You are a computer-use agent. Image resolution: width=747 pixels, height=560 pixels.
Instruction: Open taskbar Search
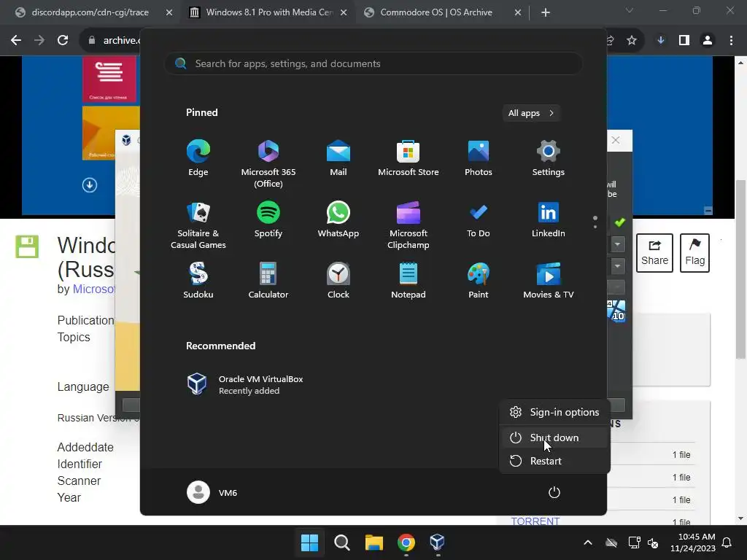[x=341, y=542]
